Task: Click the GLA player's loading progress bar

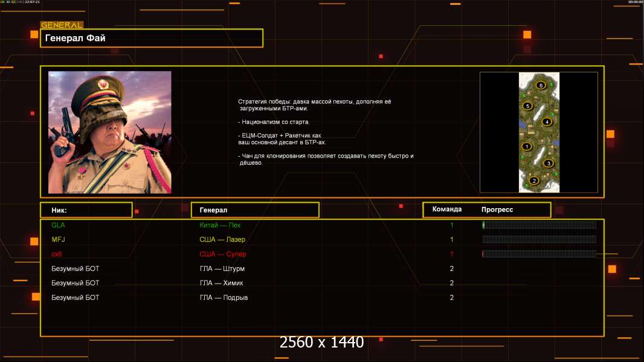Action: 539,224
